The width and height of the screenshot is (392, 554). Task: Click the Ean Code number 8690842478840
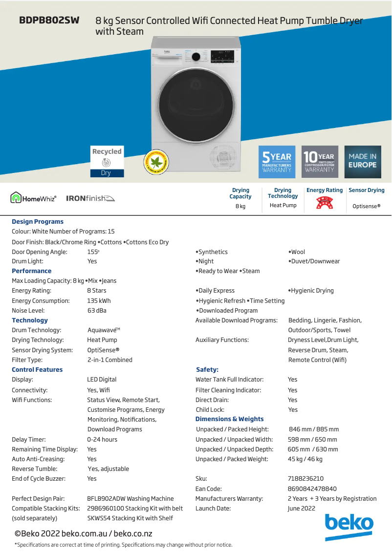(x=312, y=489)
